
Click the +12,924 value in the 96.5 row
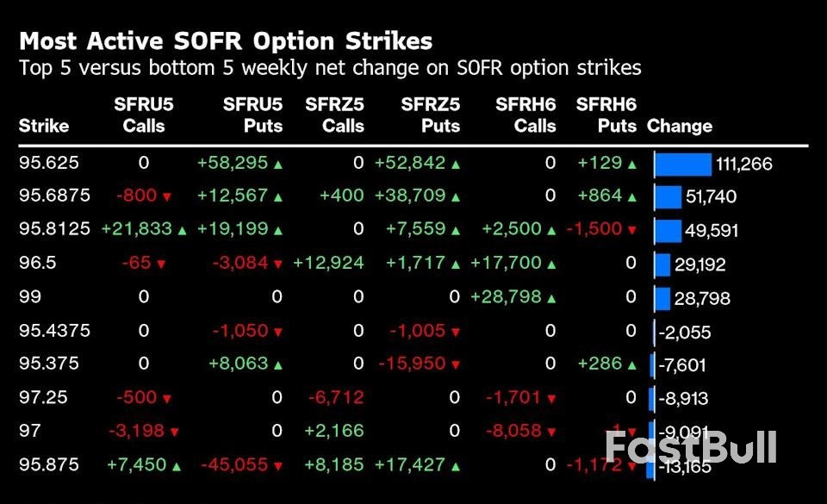328,264
